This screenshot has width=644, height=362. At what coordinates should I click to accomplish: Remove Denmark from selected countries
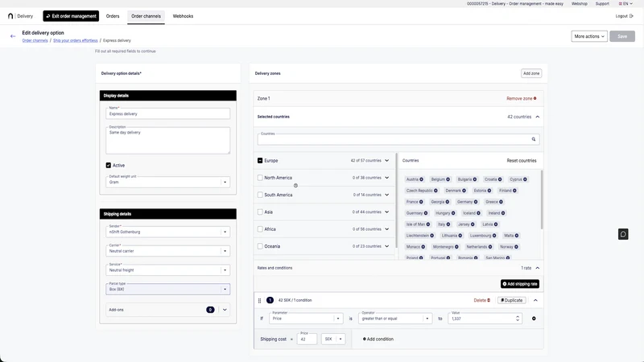(464, 191)
